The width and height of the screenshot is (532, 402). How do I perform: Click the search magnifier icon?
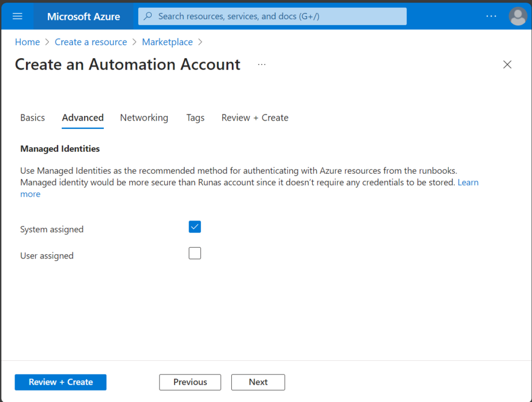tap(148, 16)
